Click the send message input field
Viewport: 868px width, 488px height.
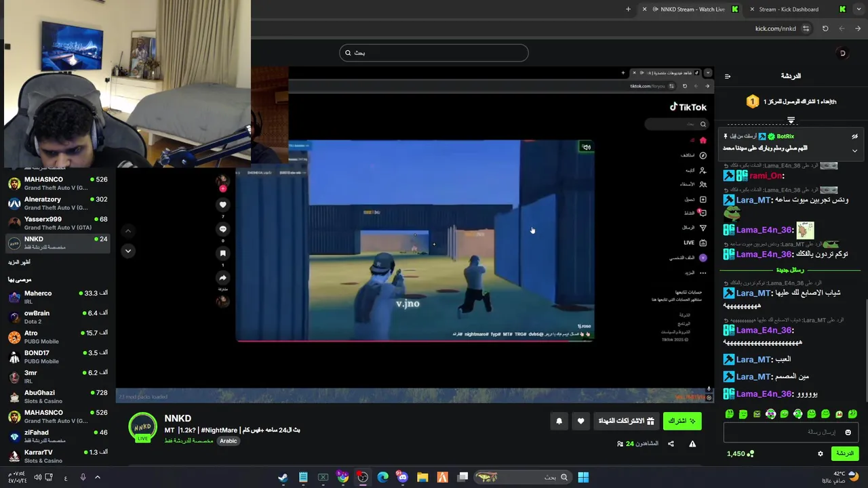click(x=791, y=432)
